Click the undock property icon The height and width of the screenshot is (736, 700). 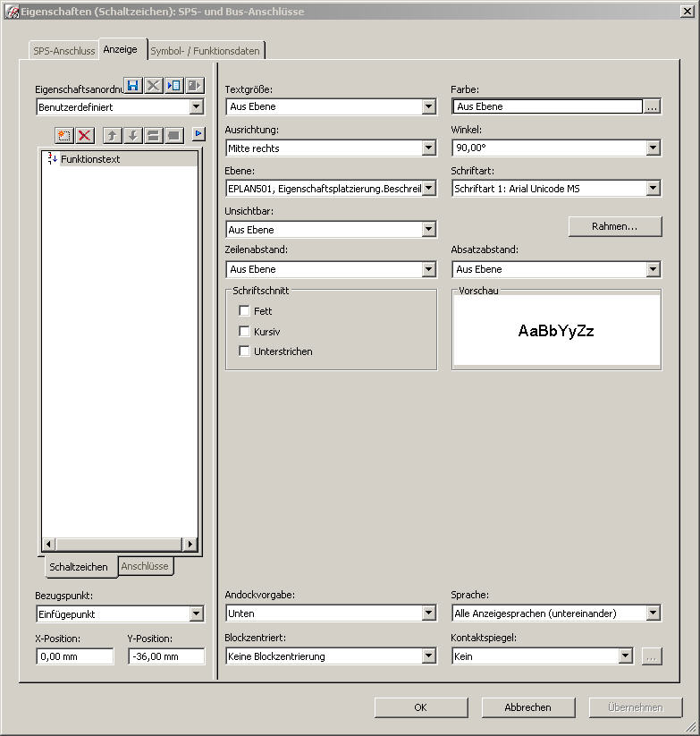(153, 136)
